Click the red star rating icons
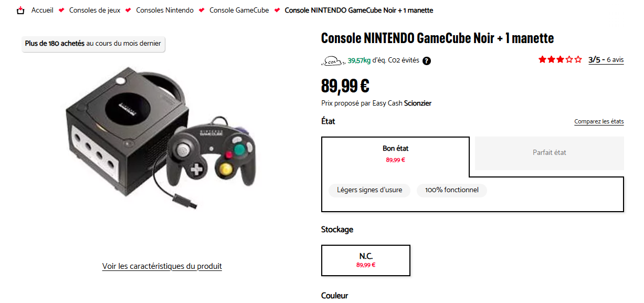 pyautogui.click(x=560, y=60)
